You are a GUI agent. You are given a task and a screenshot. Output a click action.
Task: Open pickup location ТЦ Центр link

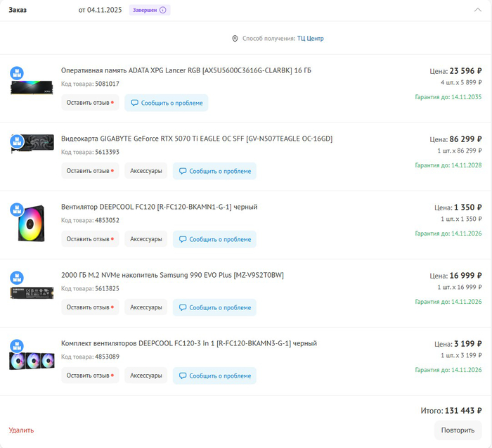pyautogui.click(x=310, y=39)
